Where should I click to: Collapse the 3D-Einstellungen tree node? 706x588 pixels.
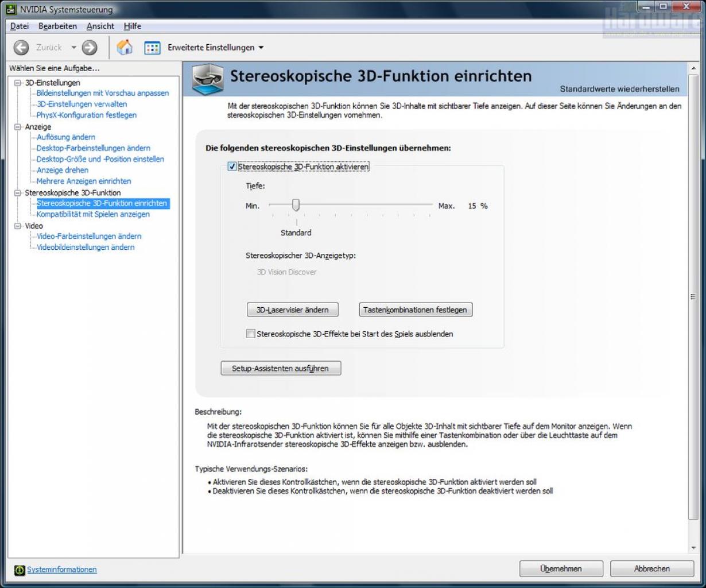[x=18, y=83]
